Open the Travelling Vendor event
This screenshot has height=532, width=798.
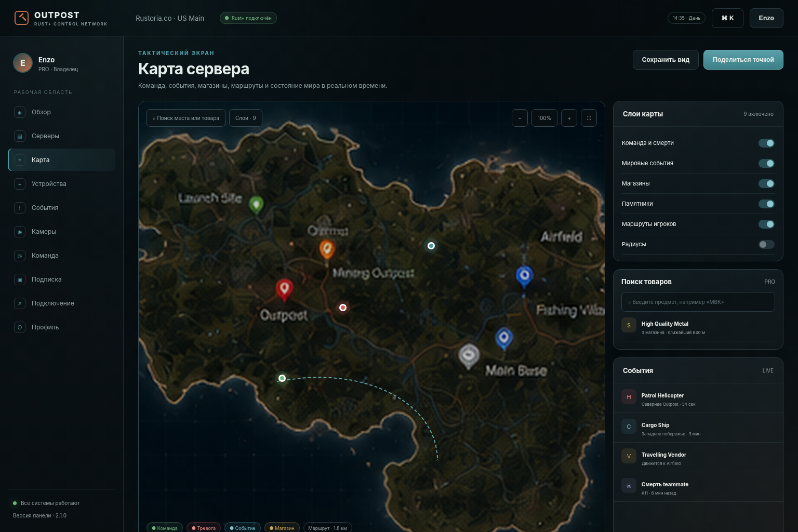click(698, 458)
